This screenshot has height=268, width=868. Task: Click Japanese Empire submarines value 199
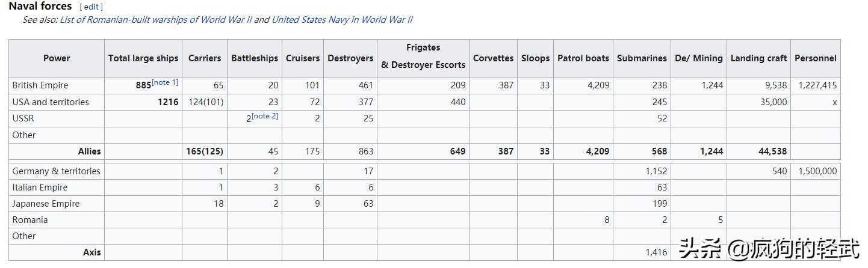659,204
